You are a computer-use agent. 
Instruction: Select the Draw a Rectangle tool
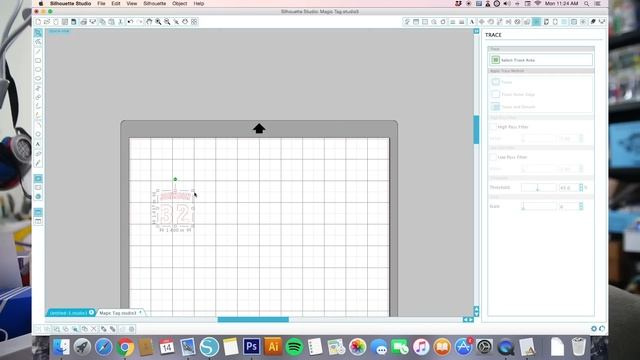click(38, 60)
